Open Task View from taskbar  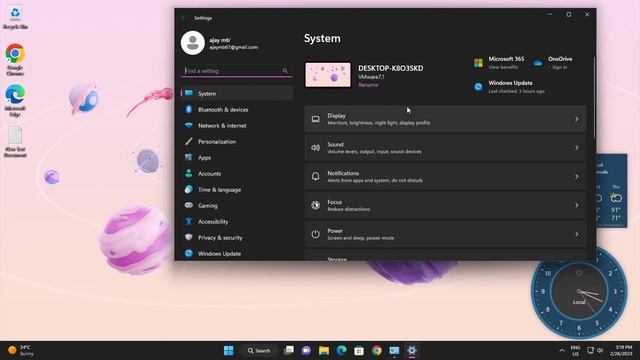(289, 350)
